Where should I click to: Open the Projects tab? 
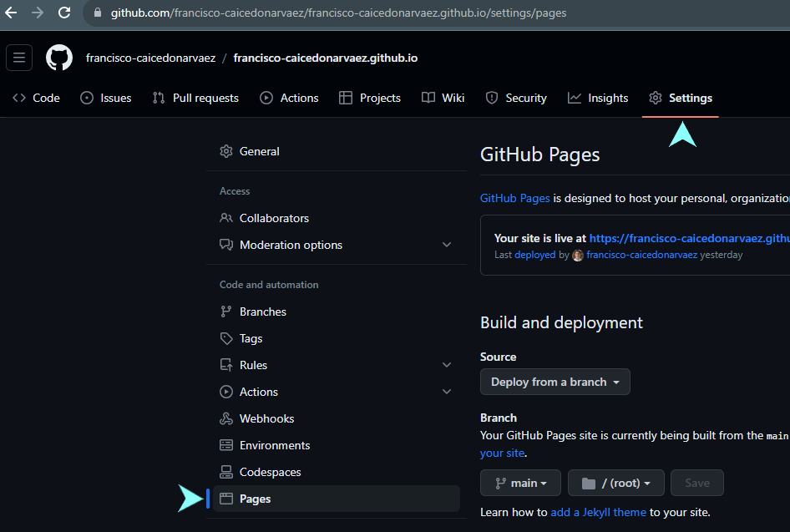pyautogui.click(x=370, y=98)
